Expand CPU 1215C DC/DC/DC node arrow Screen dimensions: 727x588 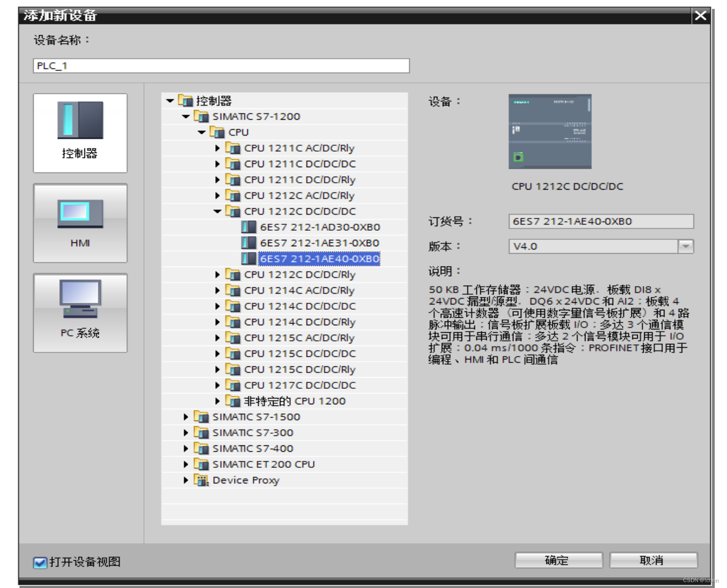pos(217,354)
